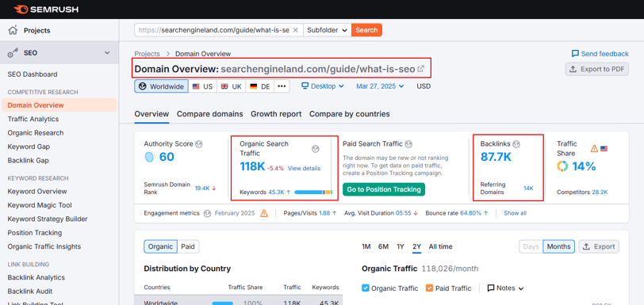
Task: Click the Send feedback chat icon
Action: point(575,54)
